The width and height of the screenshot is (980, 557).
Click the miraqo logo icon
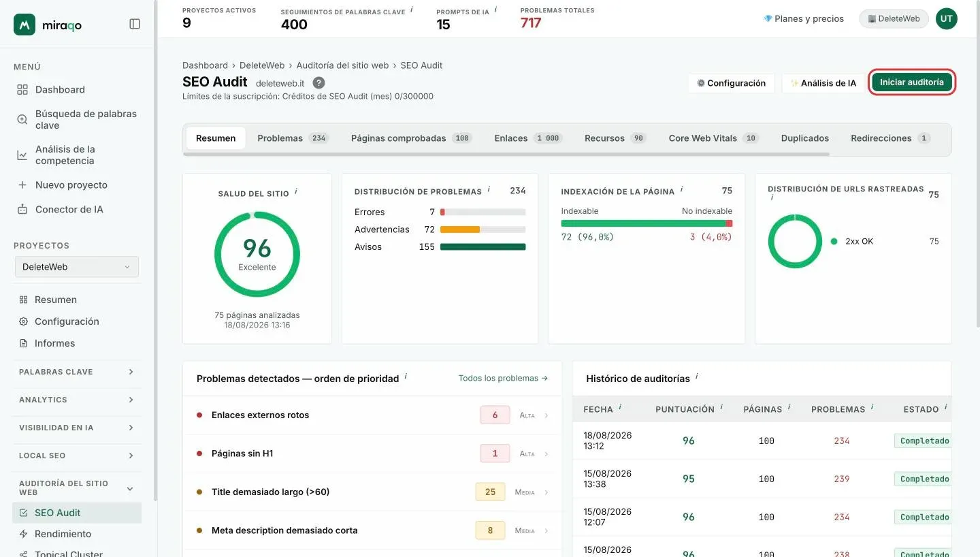24,25
